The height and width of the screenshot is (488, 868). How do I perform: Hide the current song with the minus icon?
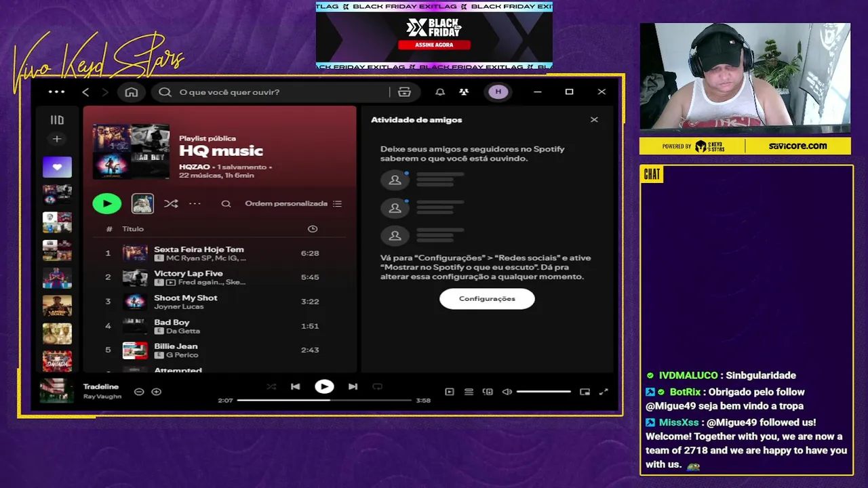click(139, 392)
